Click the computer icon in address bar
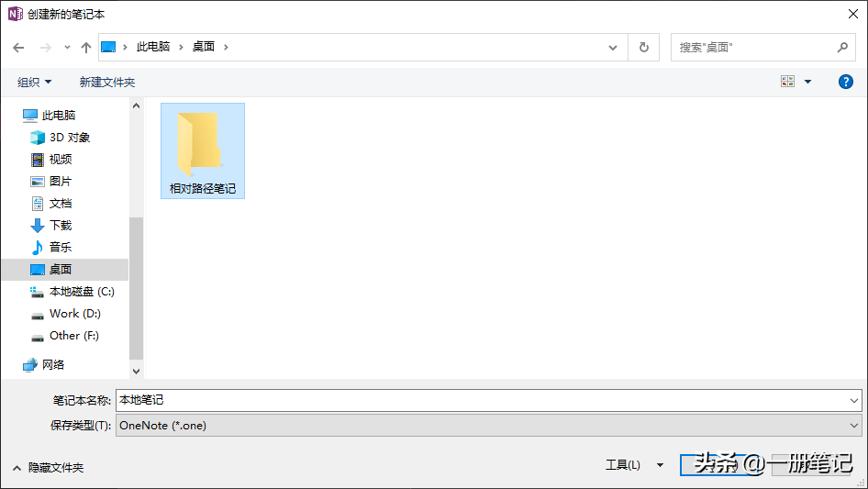 (x=108, y=47)
